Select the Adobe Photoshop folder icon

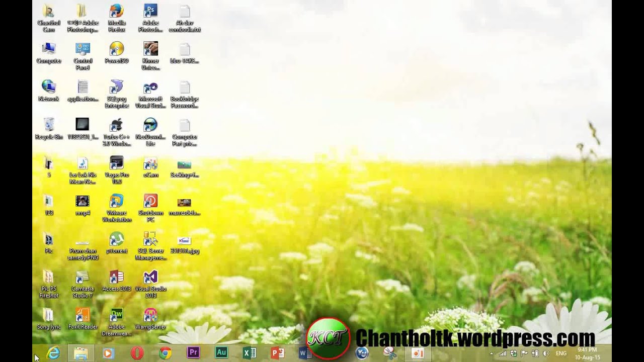coord(83,18)
